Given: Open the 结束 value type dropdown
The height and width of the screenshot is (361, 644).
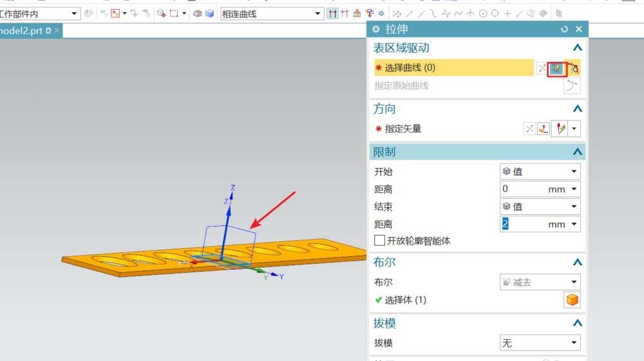Looking at the screenshot, I should [540, 207].
